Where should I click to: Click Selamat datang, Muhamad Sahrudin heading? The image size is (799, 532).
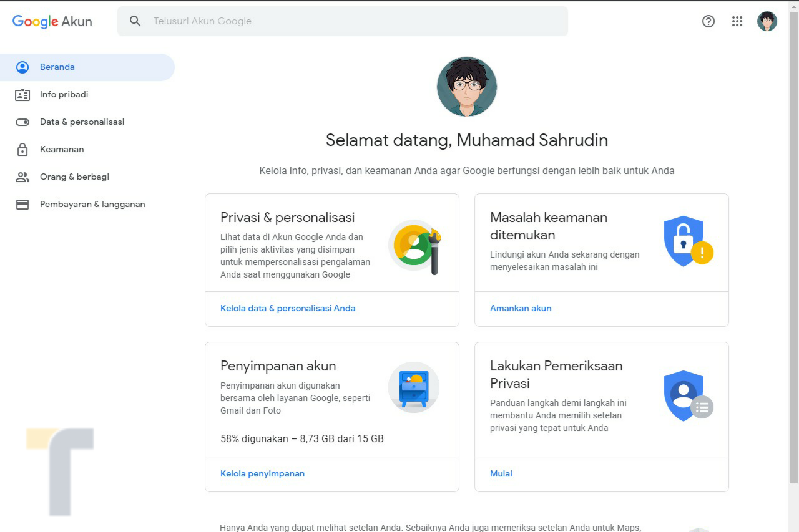pos(467,140)
